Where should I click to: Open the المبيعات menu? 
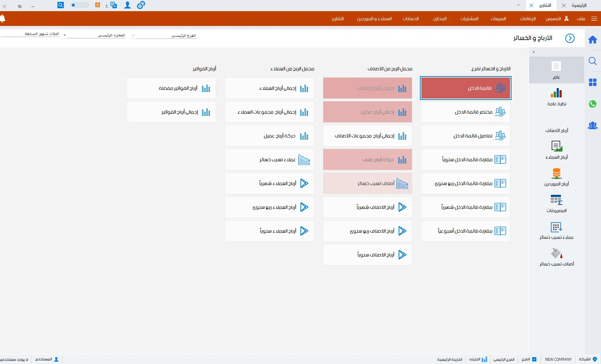tap(498, 19)
